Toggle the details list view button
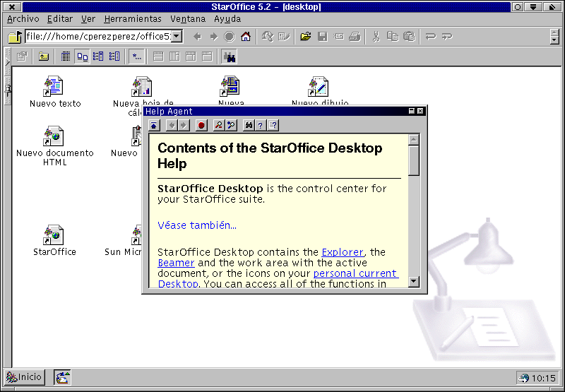565x392 pixels. pyautogui.click(x=66, y=57)
